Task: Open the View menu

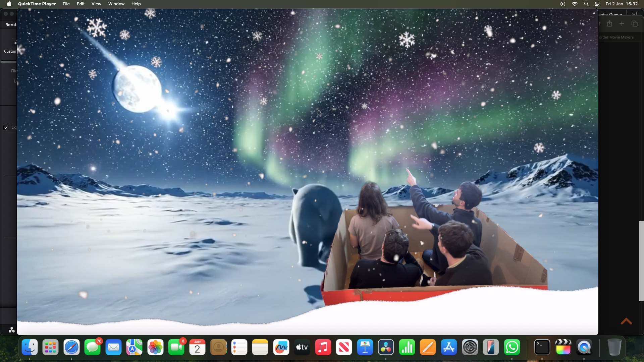Action: pyautogui.click(x=96, y=4)
